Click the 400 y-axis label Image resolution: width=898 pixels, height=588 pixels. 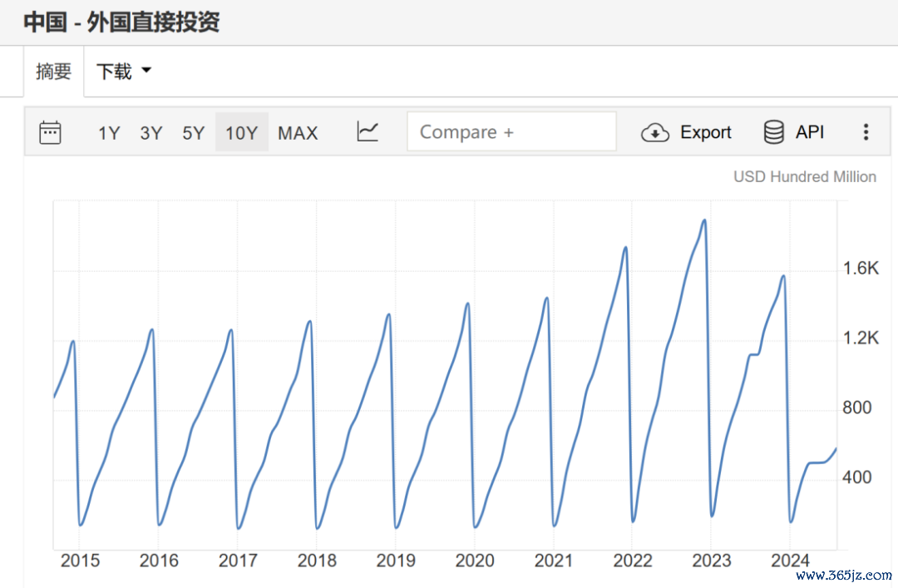coord(856,477)
